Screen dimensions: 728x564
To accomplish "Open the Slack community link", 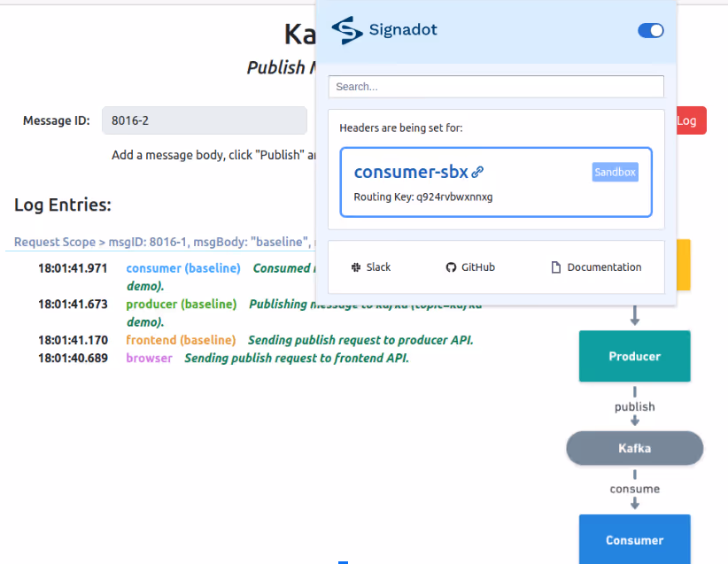I will (x=371, y=267).
